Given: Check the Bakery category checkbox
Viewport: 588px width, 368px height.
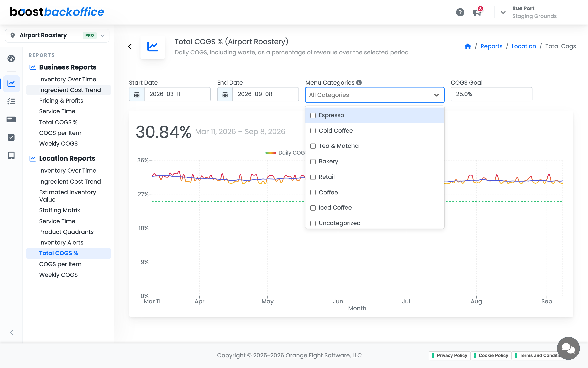Looking at the screenshot, I should (x=313, y=162).
